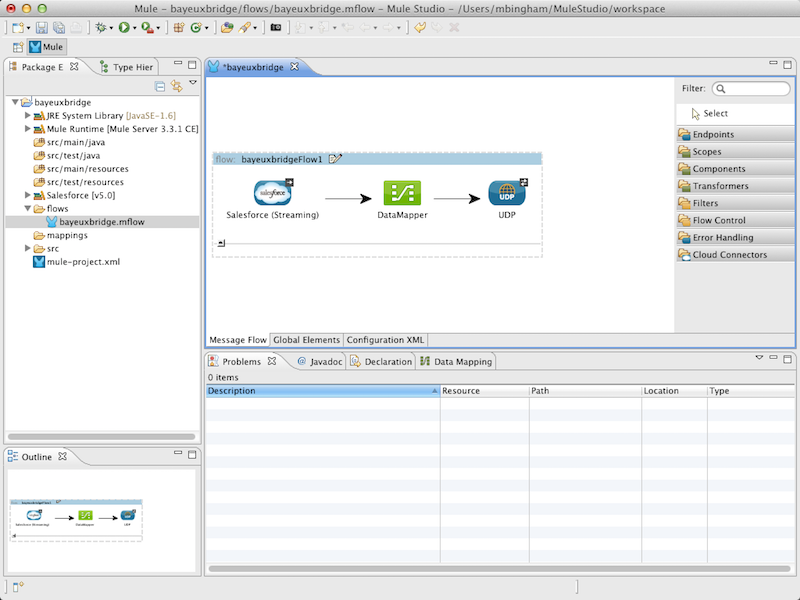Expand the Flow Control palette drawer
This screenshot has height=600, width=800.
pyautogui.click(x=735, y=220)
